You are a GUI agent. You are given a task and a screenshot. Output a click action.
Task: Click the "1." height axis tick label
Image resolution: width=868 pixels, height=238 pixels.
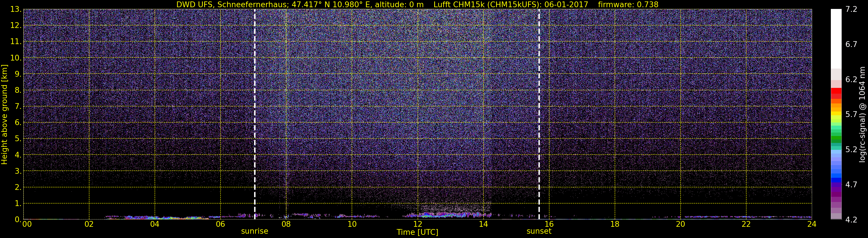click(18, 204)
